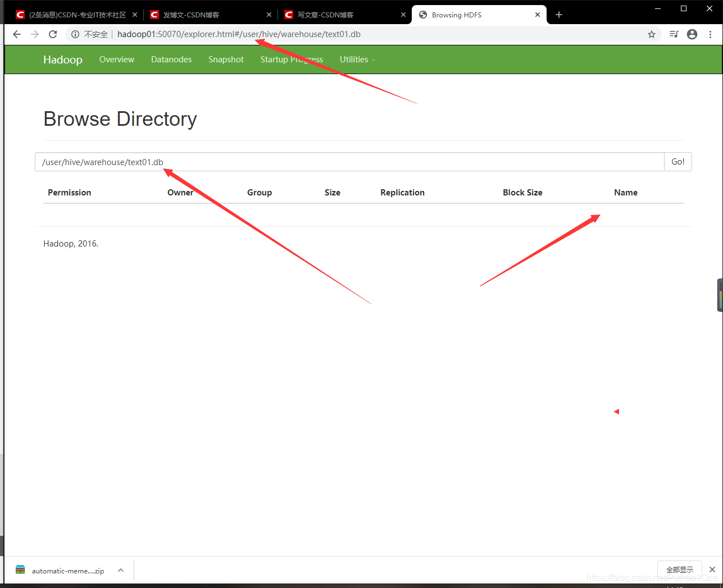Screen dimensions: 723x588
Task: Bookmark this page with star icon
Action: click(652, 34)
